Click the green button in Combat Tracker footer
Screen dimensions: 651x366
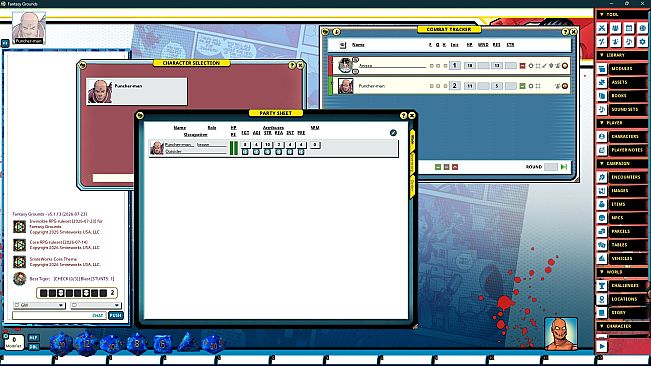click(x=438, y=167)
